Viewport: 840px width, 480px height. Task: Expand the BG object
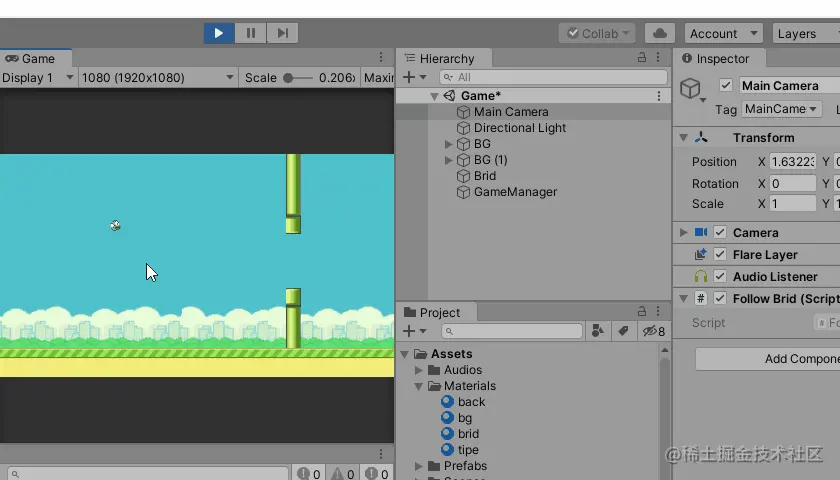(448, 144)
